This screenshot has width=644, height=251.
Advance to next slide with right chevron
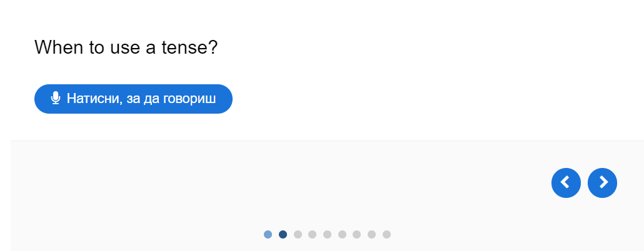coord(603,182)
